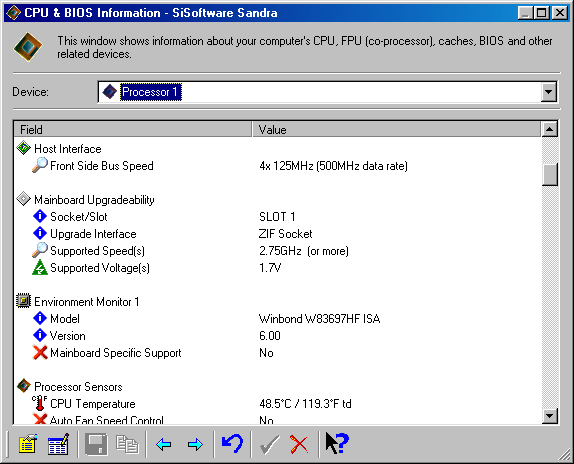Image resolution: width=574 pixels, height=464 pixels.
Task: Click the What's This help cursor icon
Action: click(x=337, y=444)
